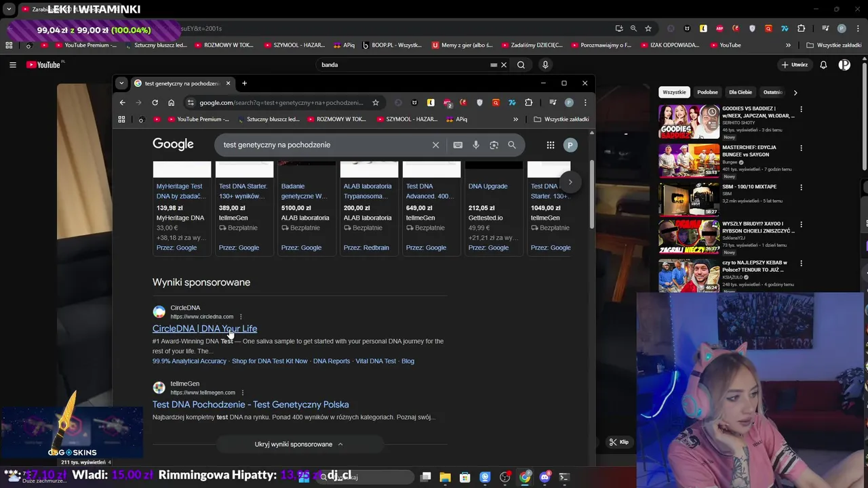Open the Extensions puzzle icon in front window
The width and height of the screenshot is (868, 488).
click(528, 102)
